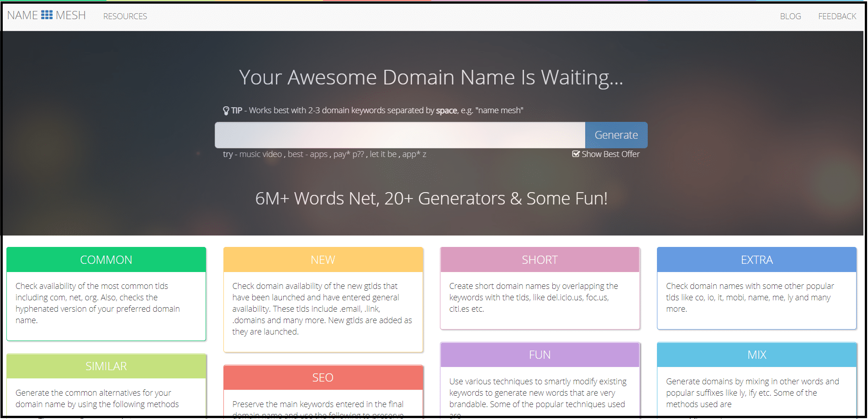Open the Feedback link
Viewport: 868px width, 419px height.
point(836,16)
